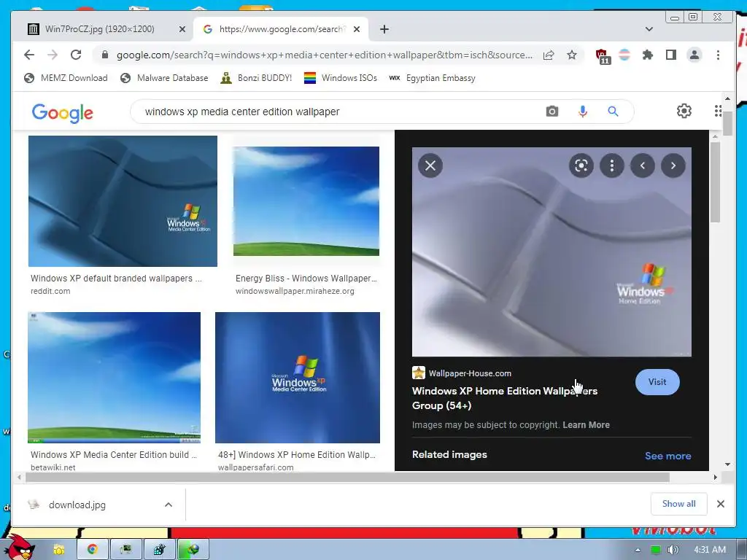The width and height of the screenshot is (747, 560).
Task: Click the striped flag extension icon
Action: tap(624, 55)
